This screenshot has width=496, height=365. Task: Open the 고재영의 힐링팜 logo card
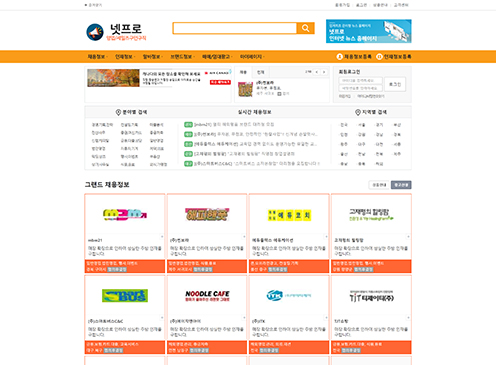point(371,215)
